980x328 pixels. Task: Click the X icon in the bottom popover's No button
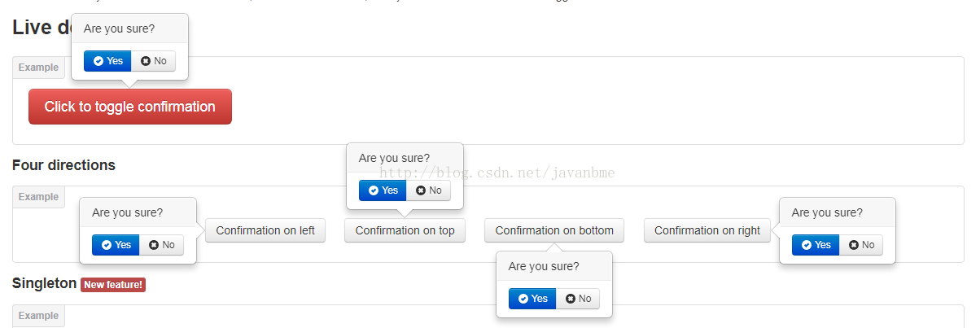(x=571, y=299)
